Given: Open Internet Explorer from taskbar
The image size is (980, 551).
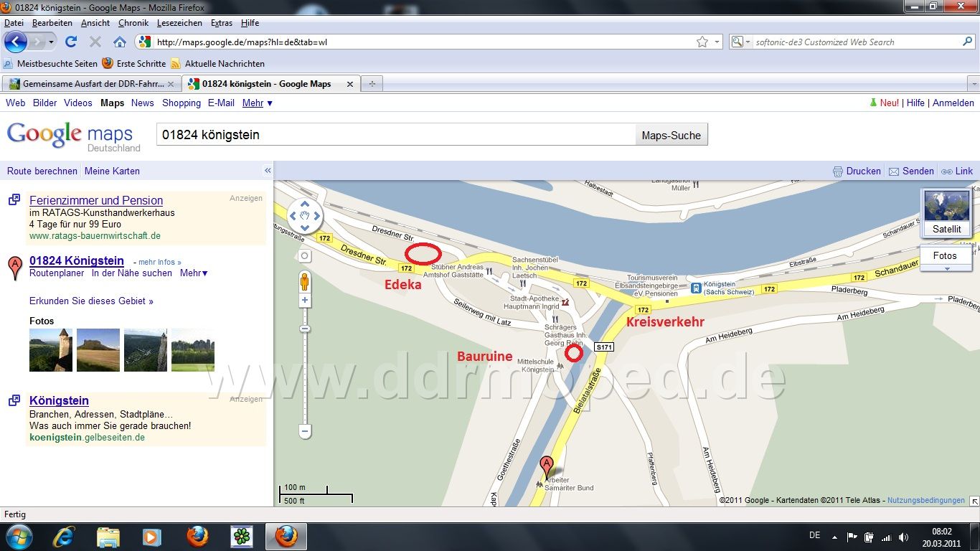Looking at the screenshot, I should (65, 537).
